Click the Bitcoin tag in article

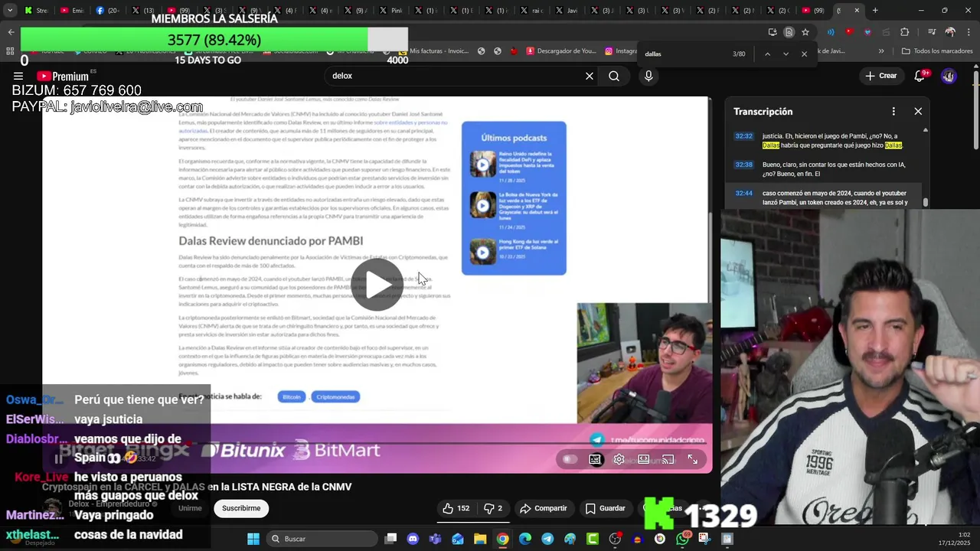(x=292, y=396)
